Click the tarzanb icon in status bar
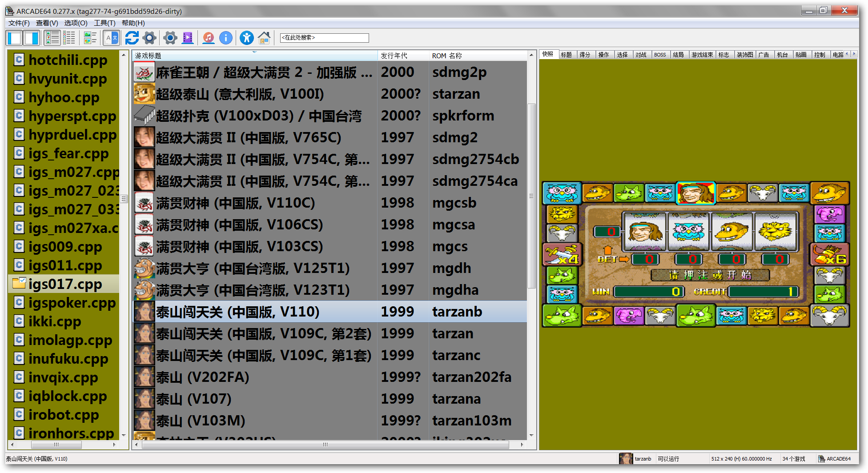 coord(626,459)
